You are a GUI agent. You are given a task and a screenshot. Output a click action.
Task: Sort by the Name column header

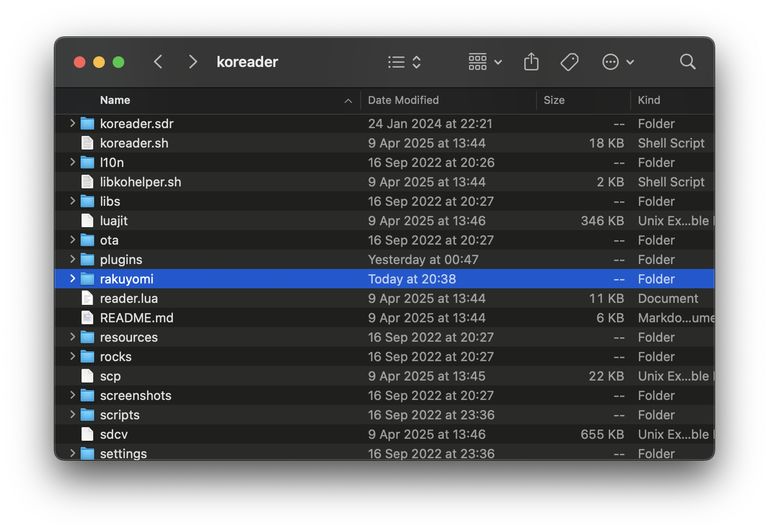pyautogui.click(x=115, y=100)
